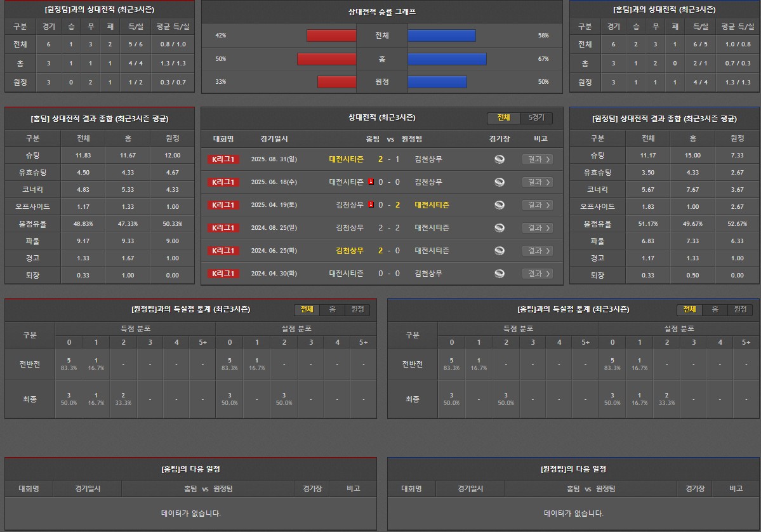Image resolution: width=761 pixels, height=532 pixels.
Task: Open 결과 for the 2025. 08. 31 match
Action: pyautogui.click(x=537, y=159)
